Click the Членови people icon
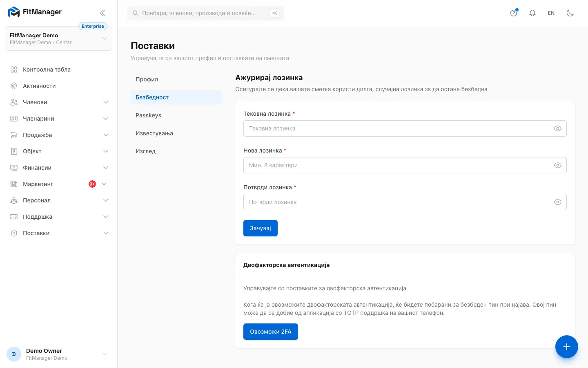588x368 pixels. click(14, 102)
